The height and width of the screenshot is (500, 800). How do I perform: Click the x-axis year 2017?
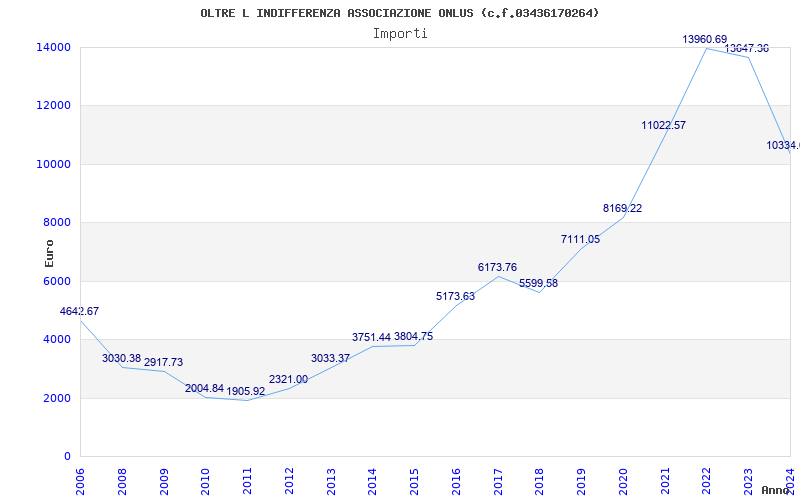click(498, 481)
